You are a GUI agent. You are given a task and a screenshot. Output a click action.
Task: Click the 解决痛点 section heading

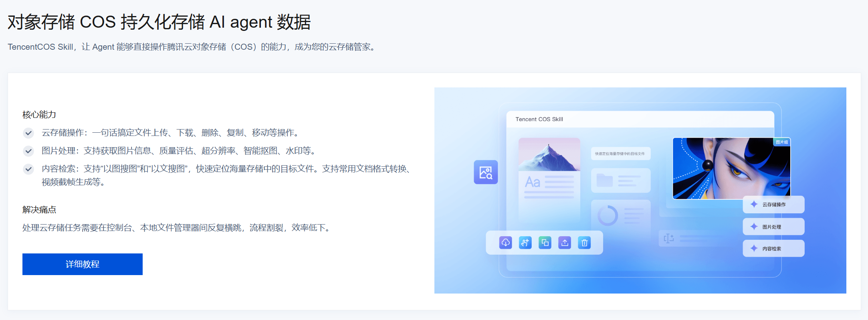[x=39, y=210]
